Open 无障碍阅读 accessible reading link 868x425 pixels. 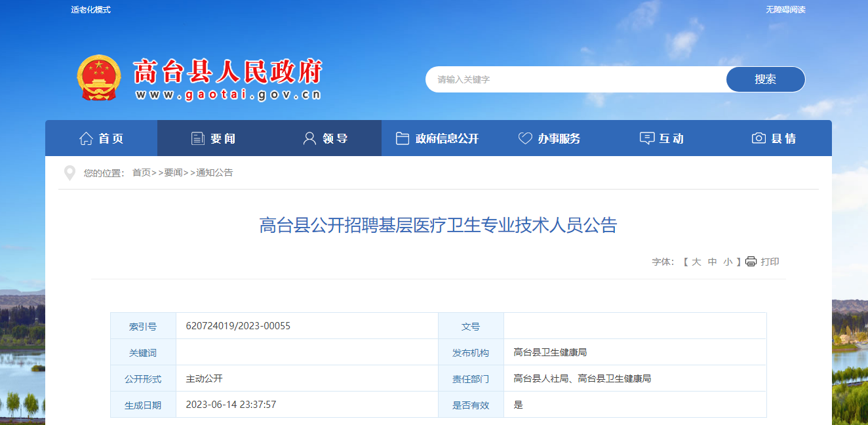[x=785, y=10]
